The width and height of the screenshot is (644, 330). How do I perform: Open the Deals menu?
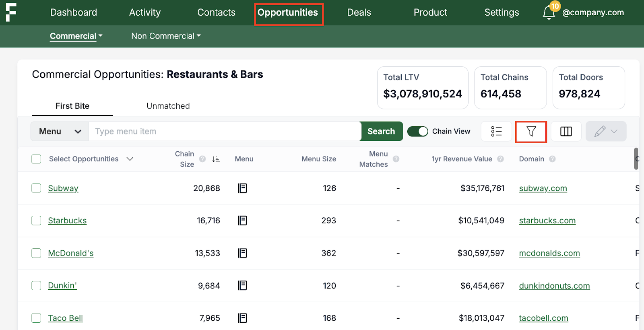pyautogui.click(x=359, y=12)
